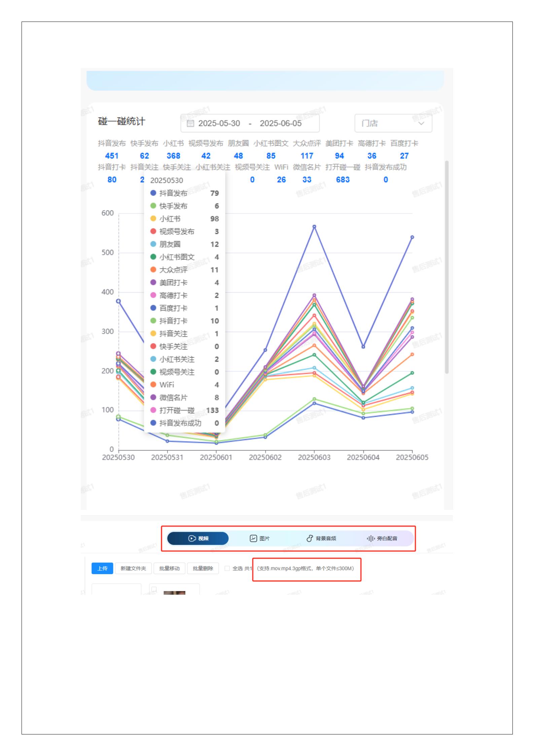The image size is (534, 756).
Task: Tick the 全选 select-all checkbox
Action: coord(227,568)
